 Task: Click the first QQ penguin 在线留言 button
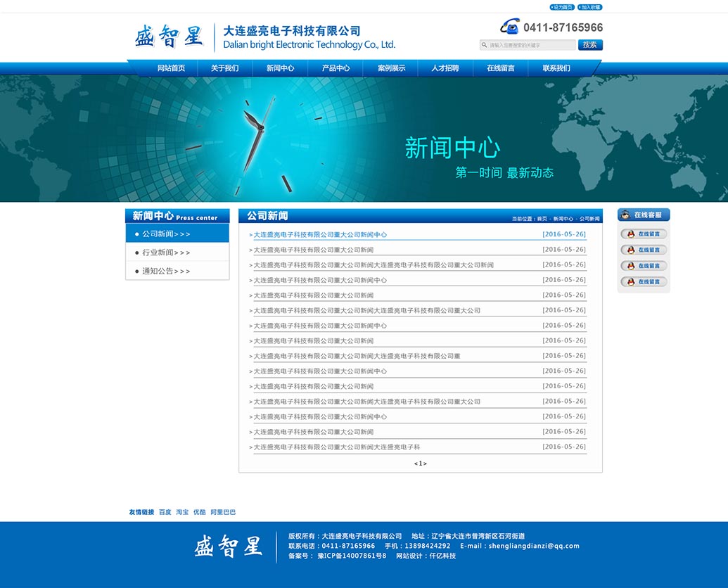[x=644, y=234]
